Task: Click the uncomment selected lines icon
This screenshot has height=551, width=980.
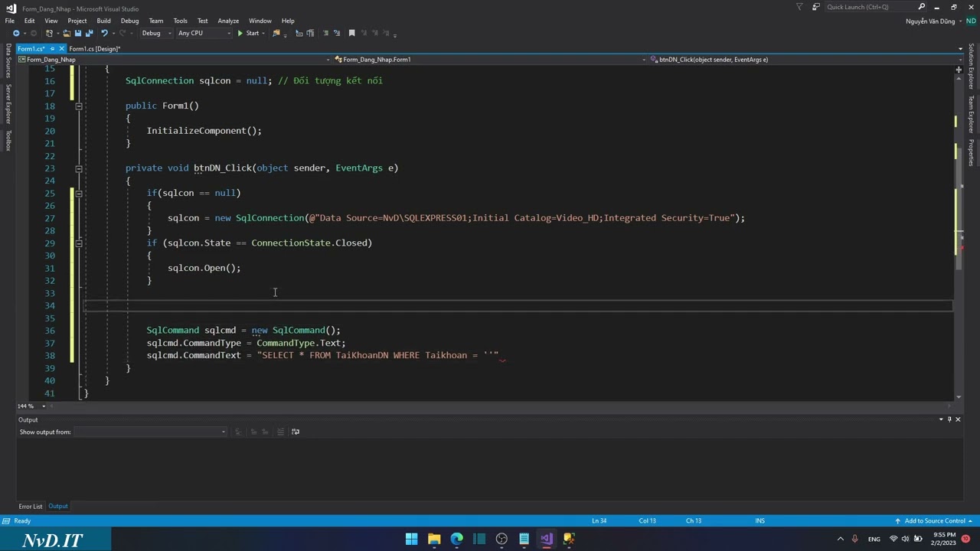Action: point(337,33)
